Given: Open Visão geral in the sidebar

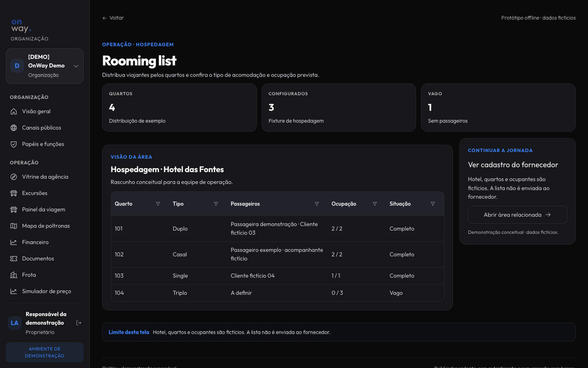Looking at the screenshot, I should tap(45, 111).
